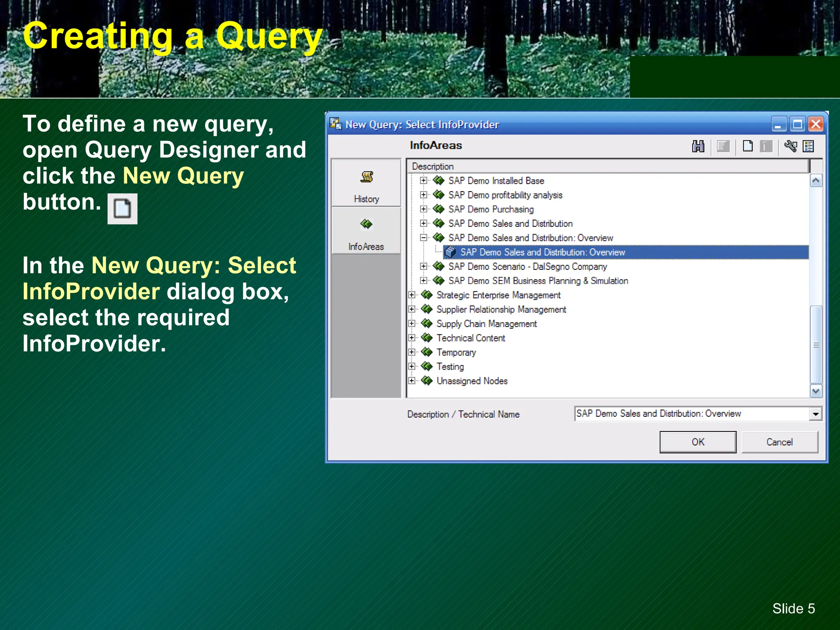Select SAP Demo Purchasing item

(491, 209)
